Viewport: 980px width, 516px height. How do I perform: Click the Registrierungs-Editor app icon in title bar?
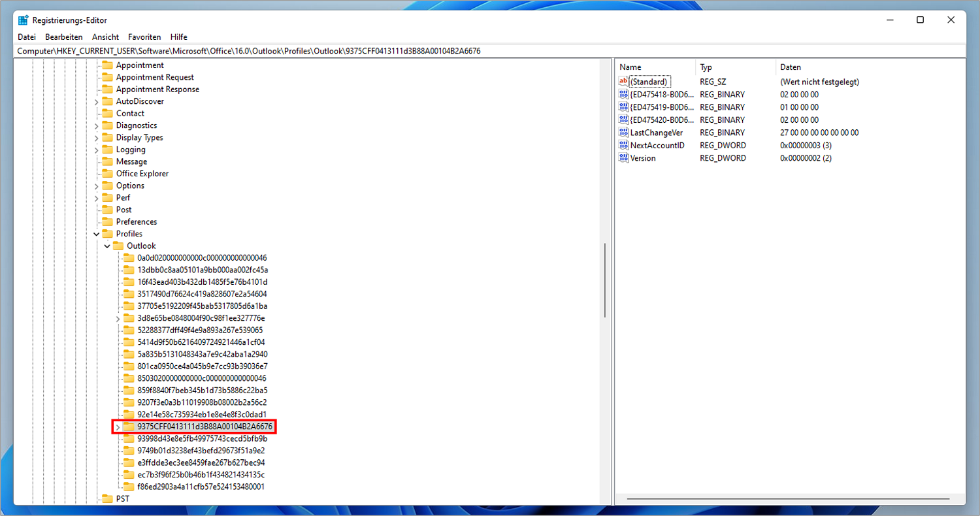click(x=23, y=20)
